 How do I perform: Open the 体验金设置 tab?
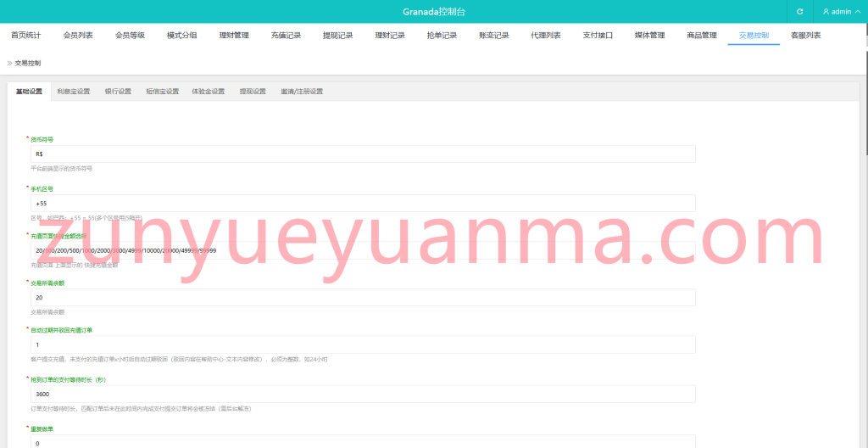[209, 92]
